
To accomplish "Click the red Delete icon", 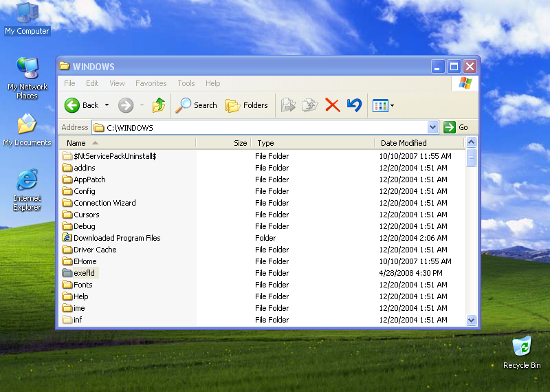I will coord(333,105).
